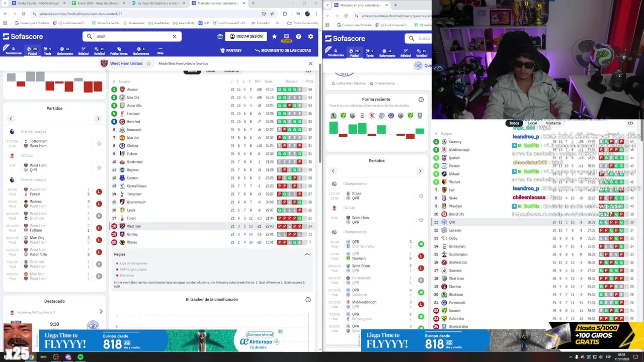Screen dimensions: 644x362
Task: Close the West Ham United favorites banner
Action: tap(310, 63)
